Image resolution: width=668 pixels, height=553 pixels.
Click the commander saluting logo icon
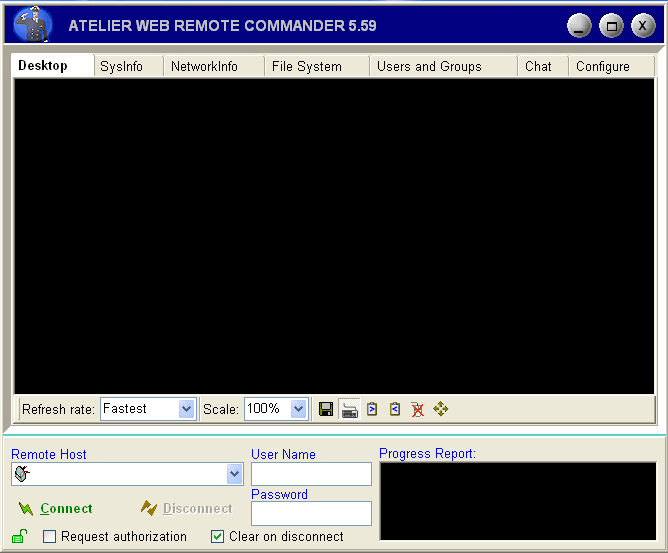(33, 24)
